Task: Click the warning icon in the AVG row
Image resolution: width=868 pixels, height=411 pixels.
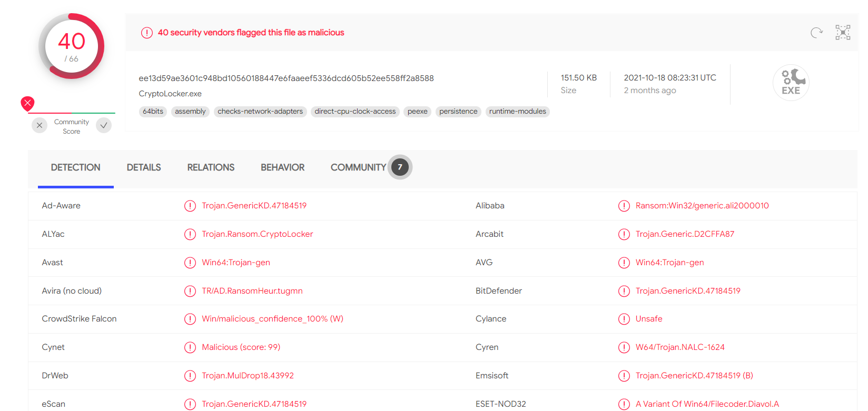Action: pos(624,263)
